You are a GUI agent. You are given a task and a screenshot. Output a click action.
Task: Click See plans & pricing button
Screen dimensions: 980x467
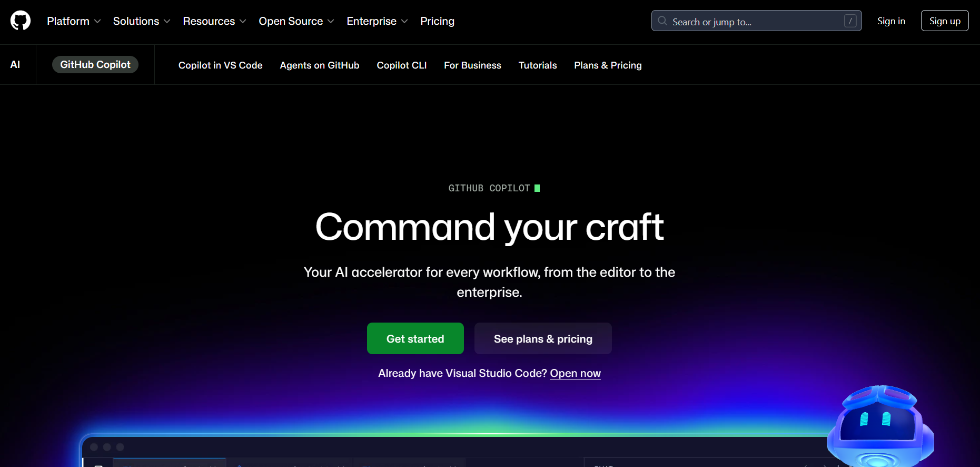click(x=543, y=338)
